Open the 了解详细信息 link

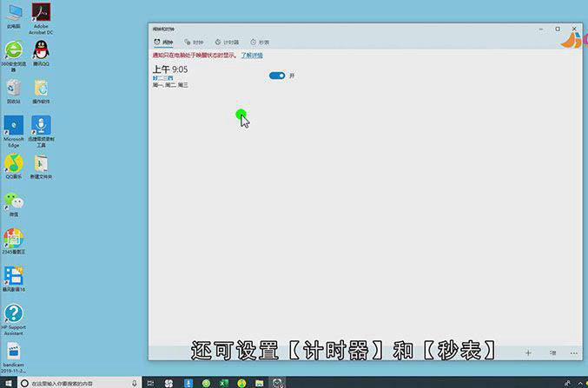(x=252, y=56)
